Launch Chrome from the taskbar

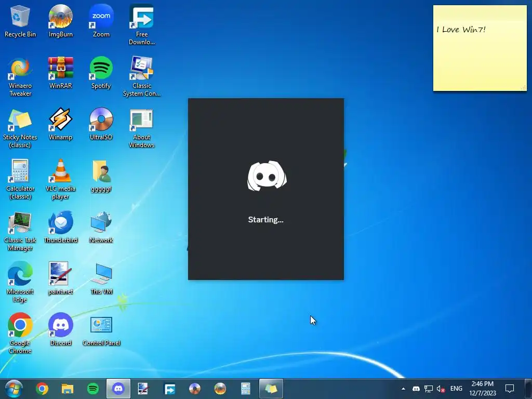(42, 389)
